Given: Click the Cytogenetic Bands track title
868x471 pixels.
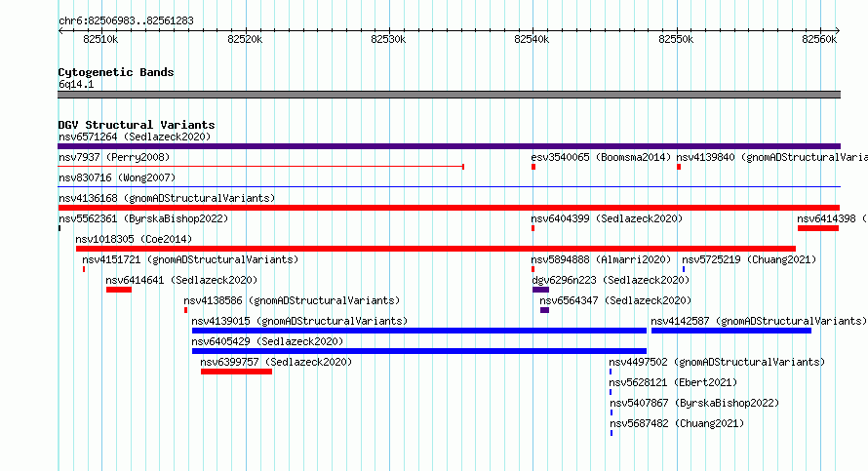Looking at the screenshot, I should coord(116,72).
